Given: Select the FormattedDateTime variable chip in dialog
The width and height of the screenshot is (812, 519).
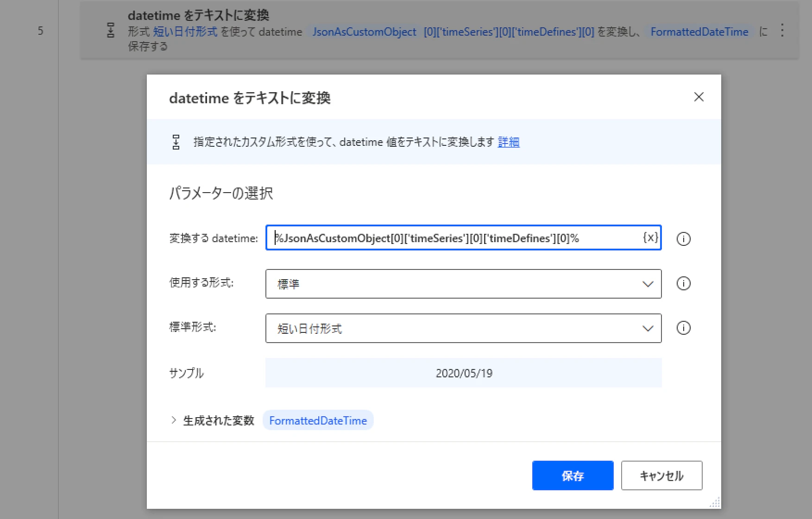Looking at the screenshot, I should tap(318, 420).
